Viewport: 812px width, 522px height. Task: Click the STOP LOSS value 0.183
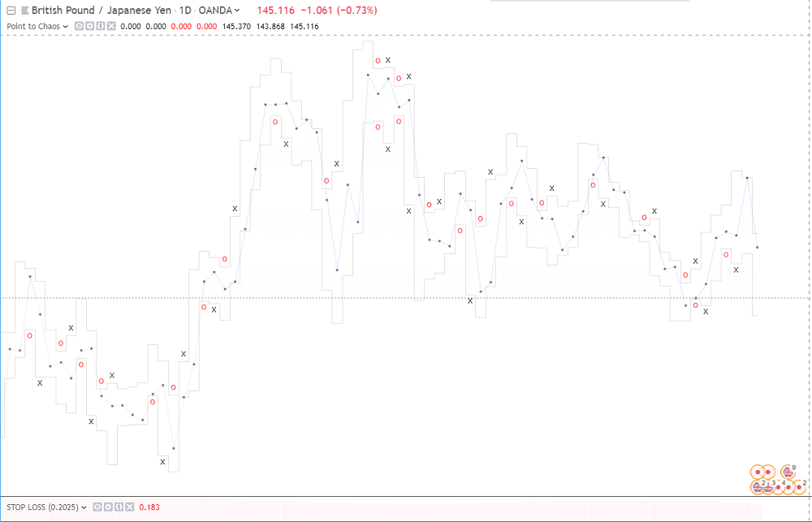point(149,507)
